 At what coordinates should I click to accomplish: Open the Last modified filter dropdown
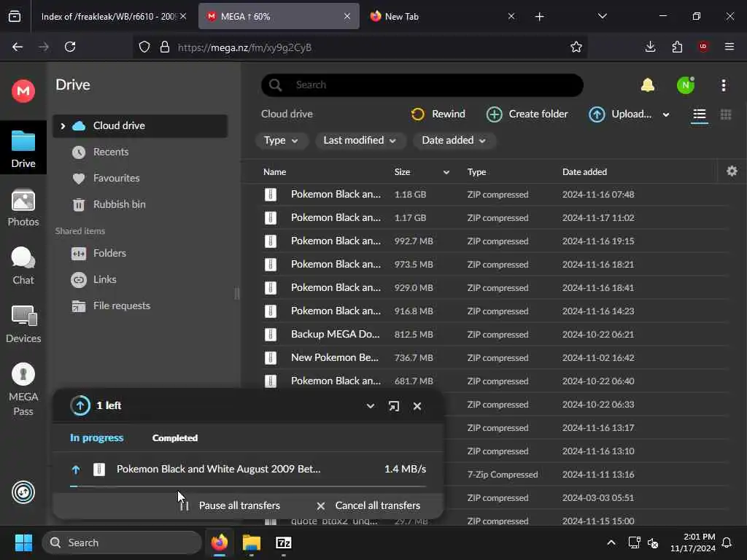point(360,141)
